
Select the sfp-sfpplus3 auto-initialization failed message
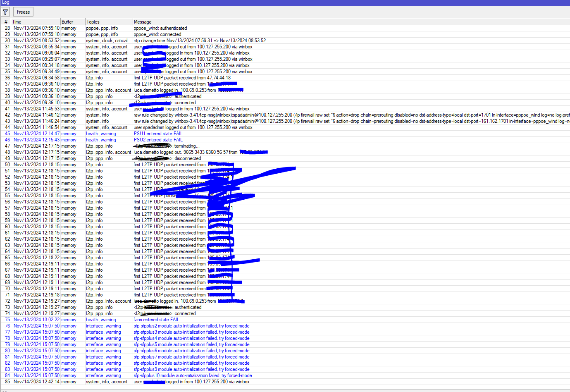click(x=191, y=332)
